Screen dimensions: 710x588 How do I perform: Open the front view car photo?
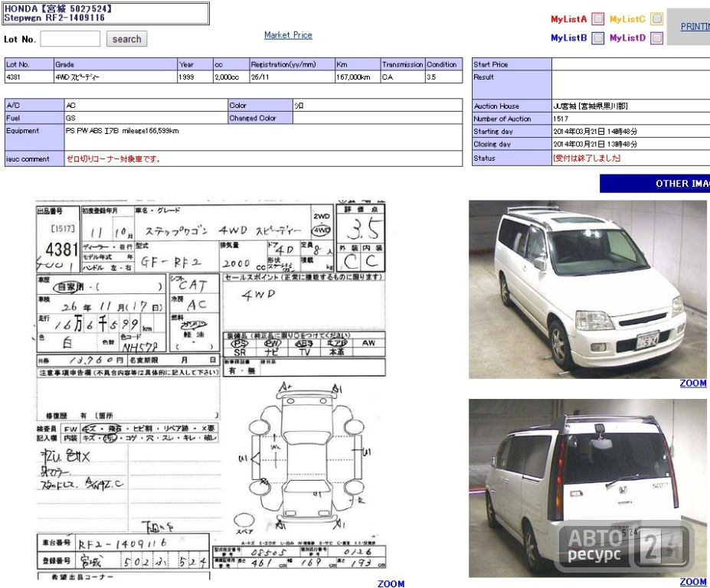587,289
